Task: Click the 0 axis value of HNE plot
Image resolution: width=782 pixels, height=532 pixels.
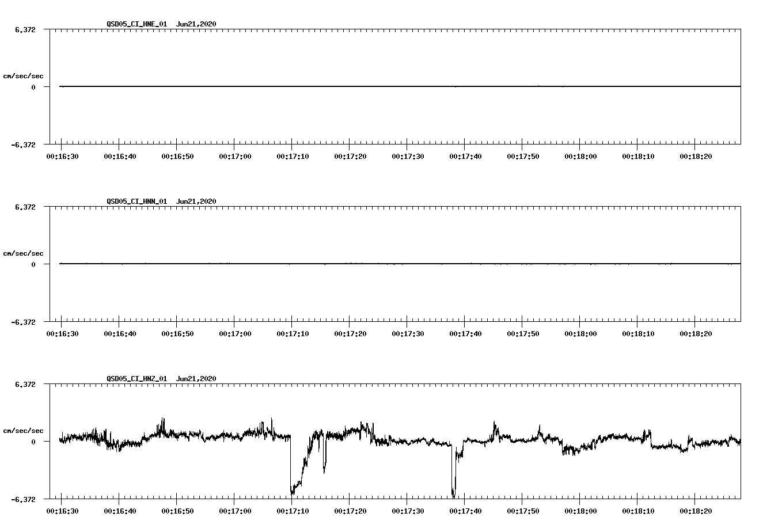Action: pyautogui.click(x=33, y=87)
